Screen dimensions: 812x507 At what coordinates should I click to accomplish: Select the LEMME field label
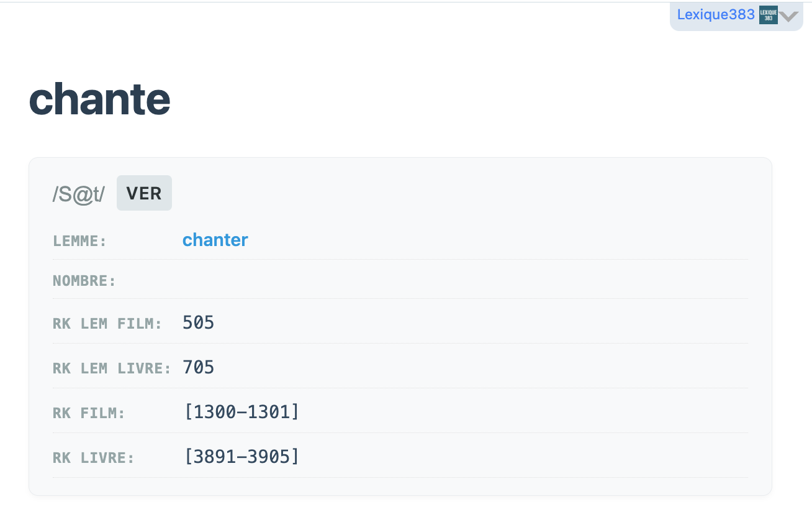pyautogui.click(x=80, y=241)
